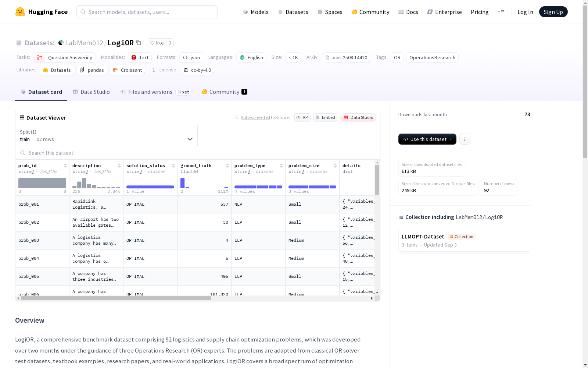The height and width of the screenshot is (368, 588).
Task: Click the prob_003 row cell
Action: tap(42, 240)
